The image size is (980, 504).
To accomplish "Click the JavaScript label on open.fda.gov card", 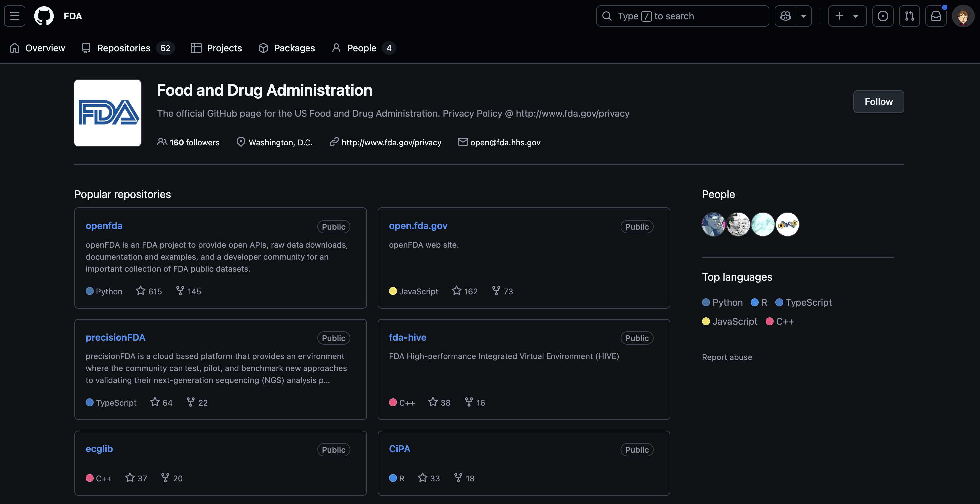I will click(414, 291).
